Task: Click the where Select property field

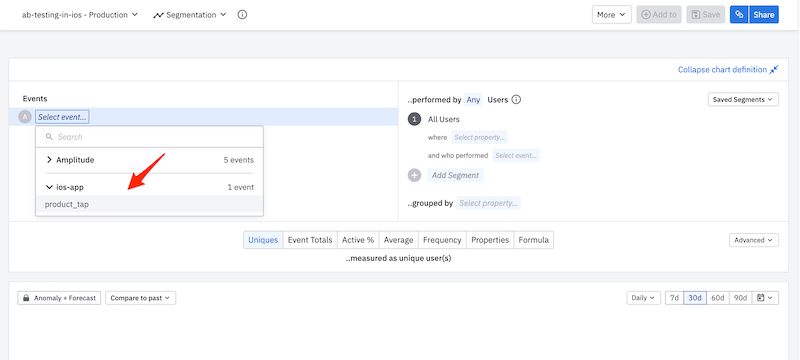Action: pyautogui.click(x=480, y=137)
